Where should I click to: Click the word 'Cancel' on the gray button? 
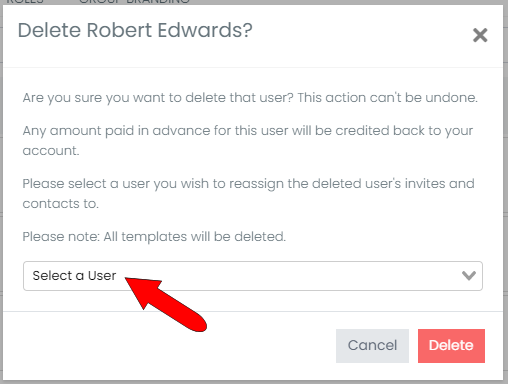[372, 345]
